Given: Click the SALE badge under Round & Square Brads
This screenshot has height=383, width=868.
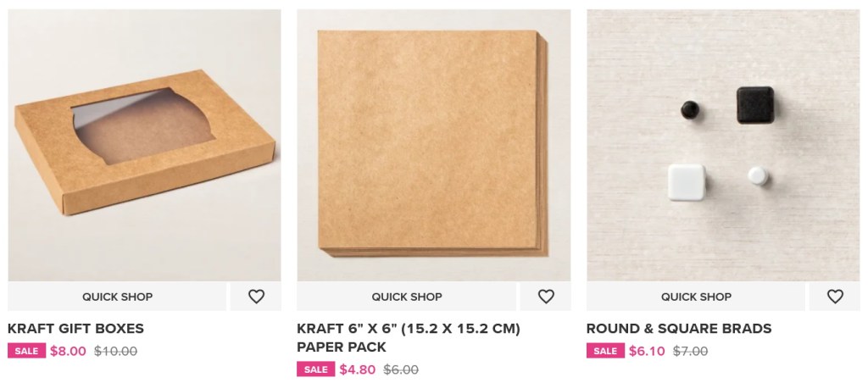Looking at the screenshot, I should click(605, 351).
